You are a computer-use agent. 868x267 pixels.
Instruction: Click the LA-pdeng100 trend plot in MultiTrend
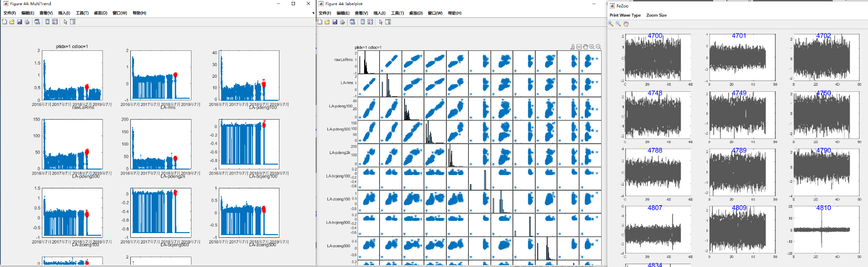[x=249, y=75]
